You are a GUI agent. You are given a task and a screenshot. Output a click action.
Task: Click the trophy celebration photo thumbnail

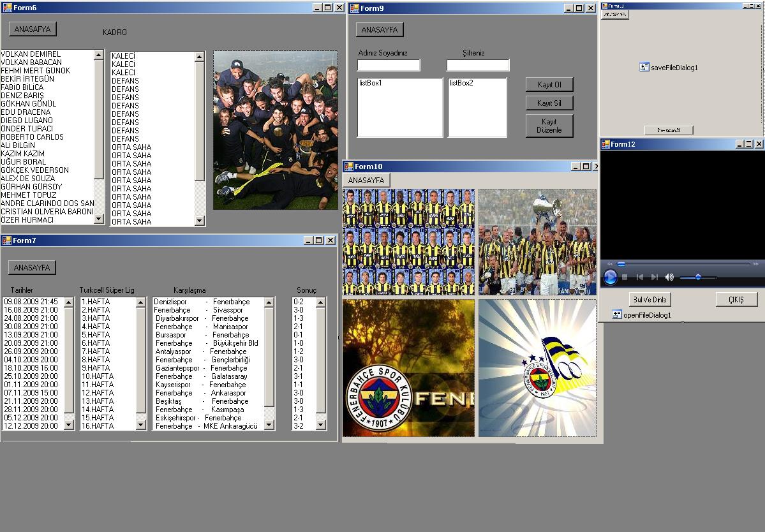537,241
